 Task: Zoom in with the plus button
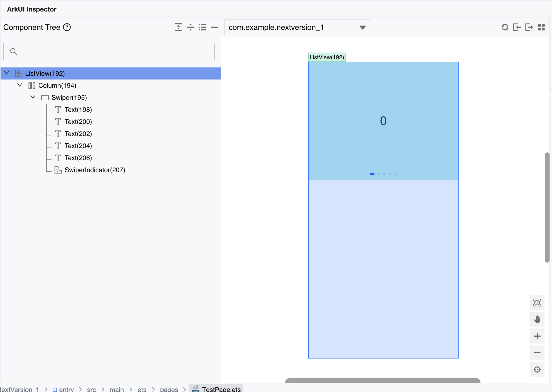(537, 336)
